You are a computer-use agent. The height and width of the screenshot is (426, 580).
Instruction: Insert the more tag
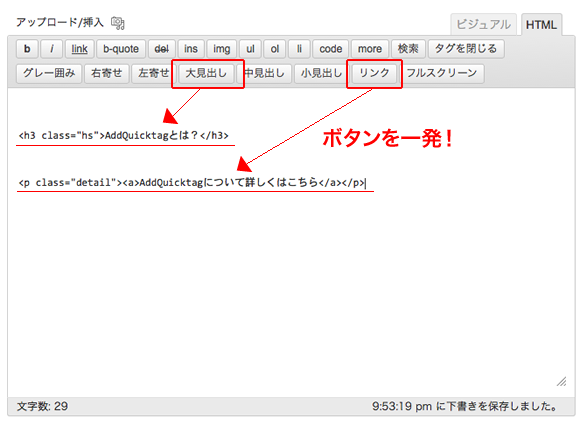coord(370,49)
